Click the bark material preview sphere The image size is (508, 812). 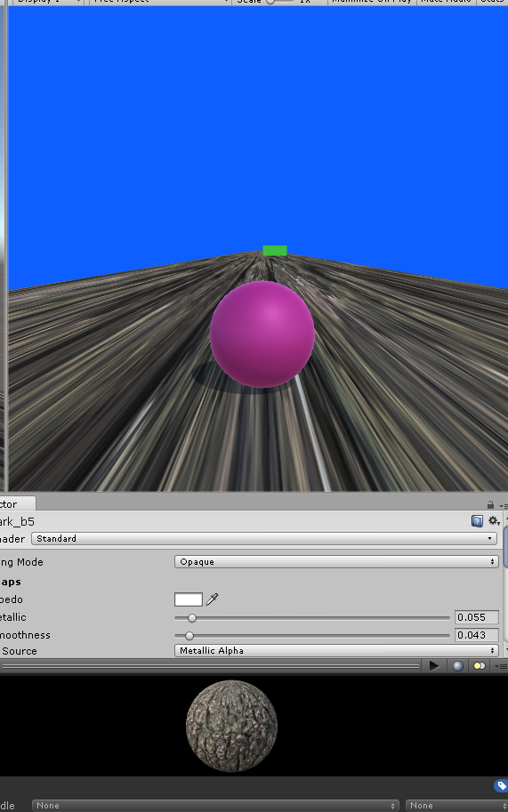pyautogui.click(x=231, y=726)
